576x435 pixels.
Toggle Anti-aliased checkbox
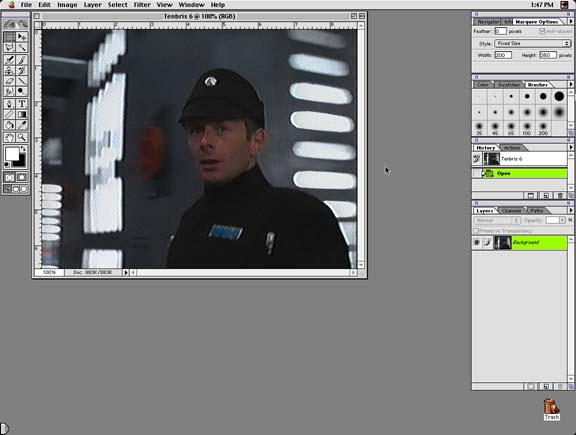(542, 32)
